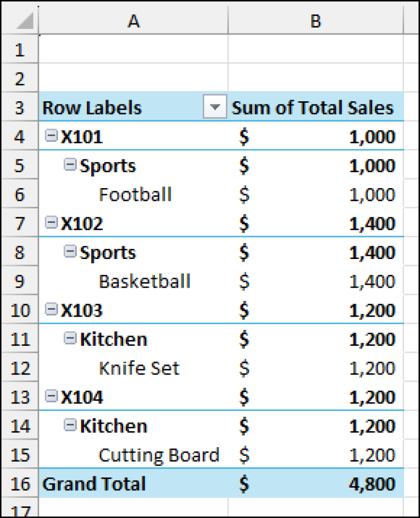Collapse the X102 group

point(51,223)
